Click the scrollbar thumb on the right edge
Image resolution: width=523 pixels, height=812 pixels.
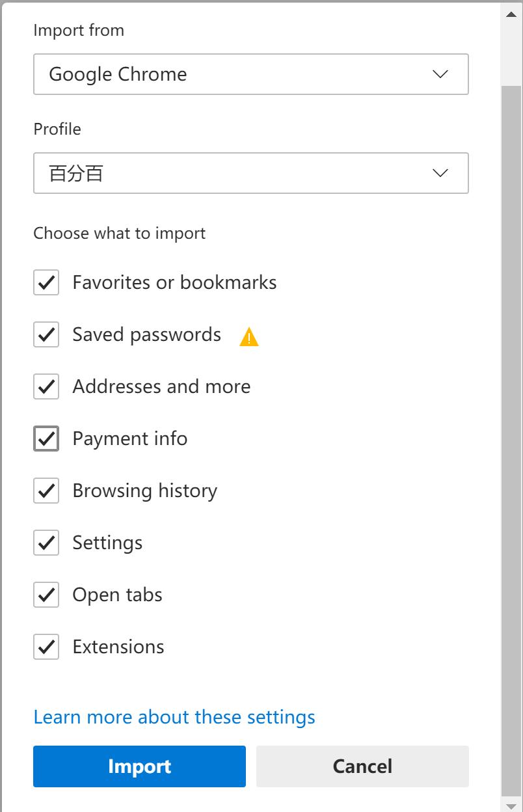pos(511,55)
